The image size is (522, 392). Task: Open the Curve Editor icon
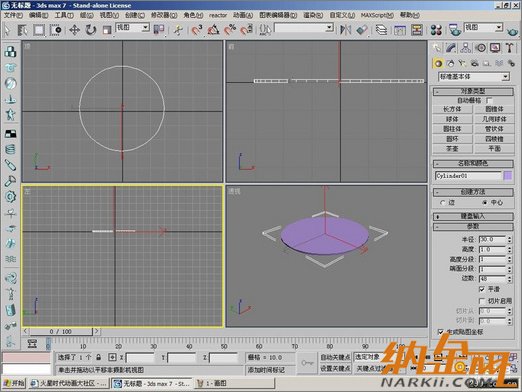(400, 30)
